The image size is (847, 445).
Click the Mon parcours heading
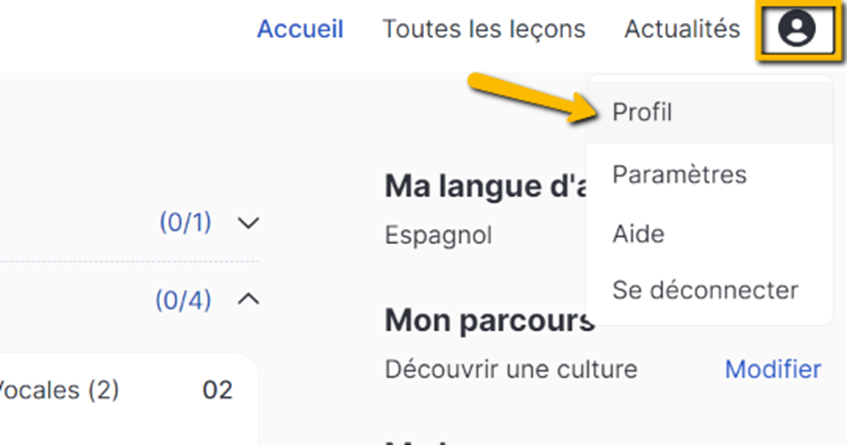tap(489, 320)
